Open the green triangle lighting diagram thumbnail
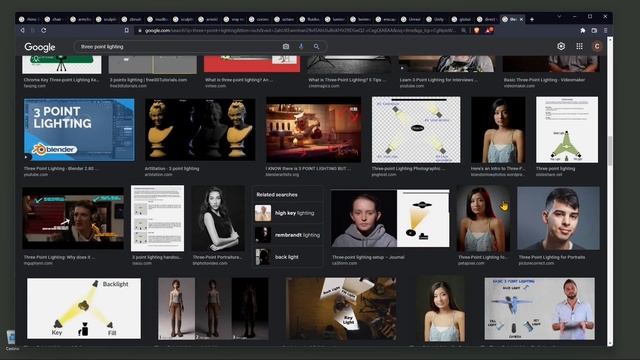 tap(567, 130)
